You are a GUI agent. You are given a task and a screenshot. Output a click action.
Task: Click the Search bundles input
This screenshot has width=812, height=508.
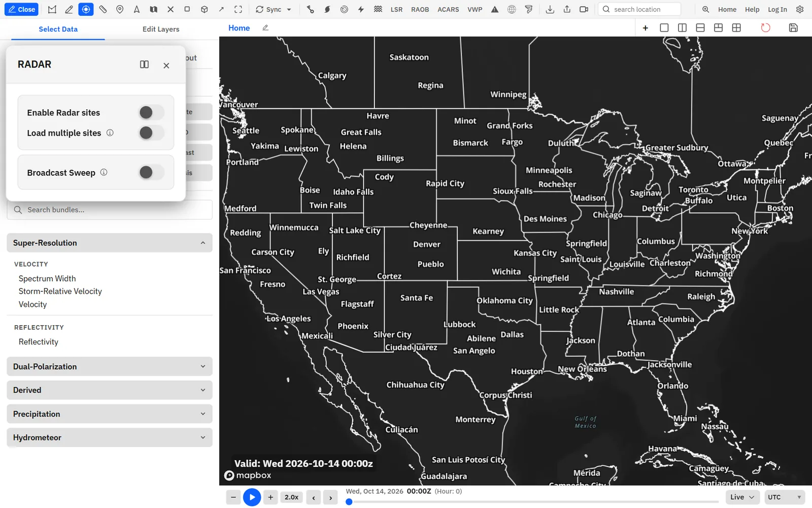[110, 210]
